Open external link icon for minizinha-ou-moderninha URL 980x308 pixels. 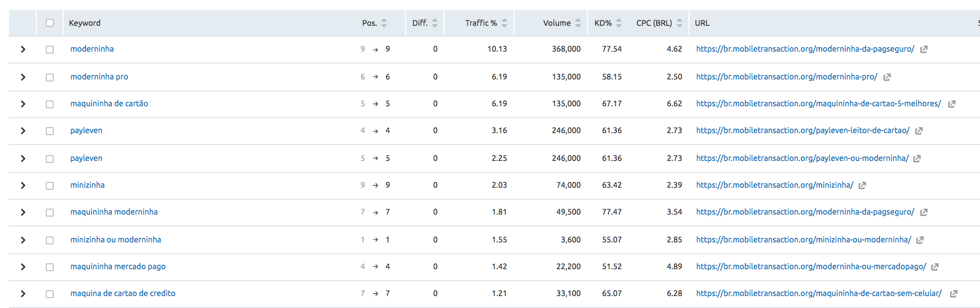[920, 240]
